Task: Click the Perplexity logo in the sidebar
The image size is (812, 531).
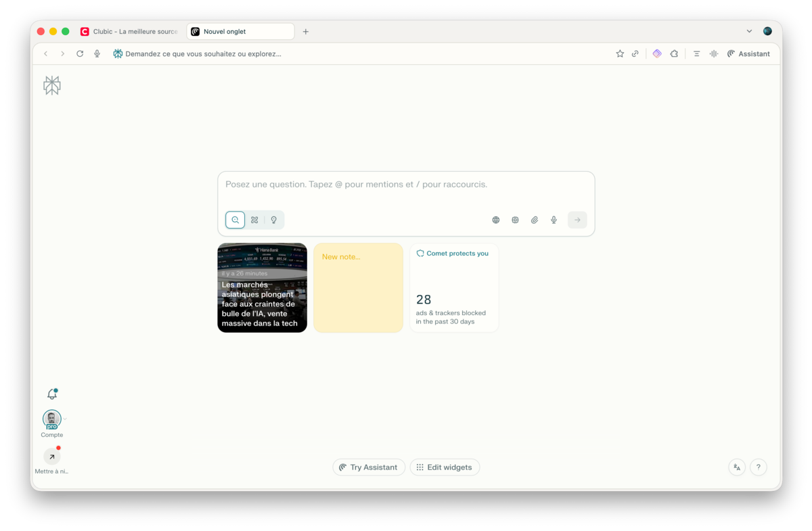Action: pos(52,85)
